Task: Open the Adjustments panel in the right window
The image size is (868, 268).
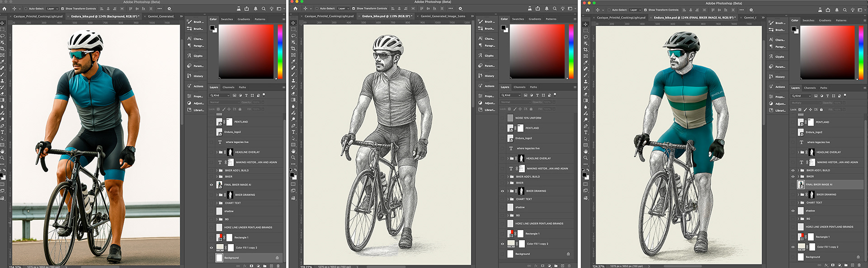Action: coord(777,103)
